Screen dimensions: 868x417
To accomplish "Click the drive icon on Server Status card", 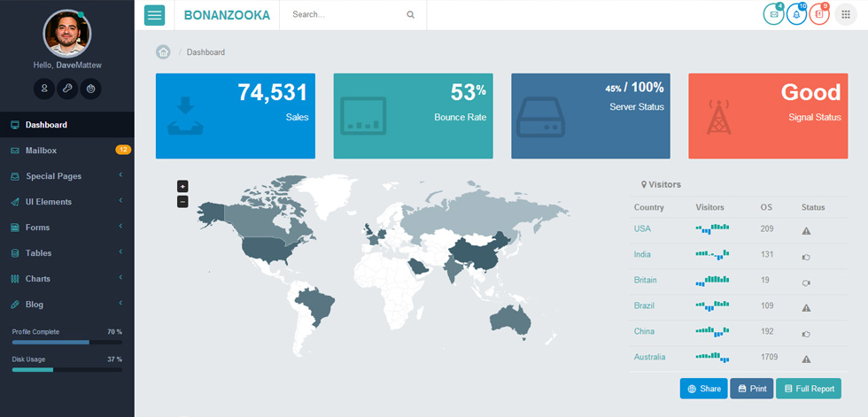I will coord(540,117).
